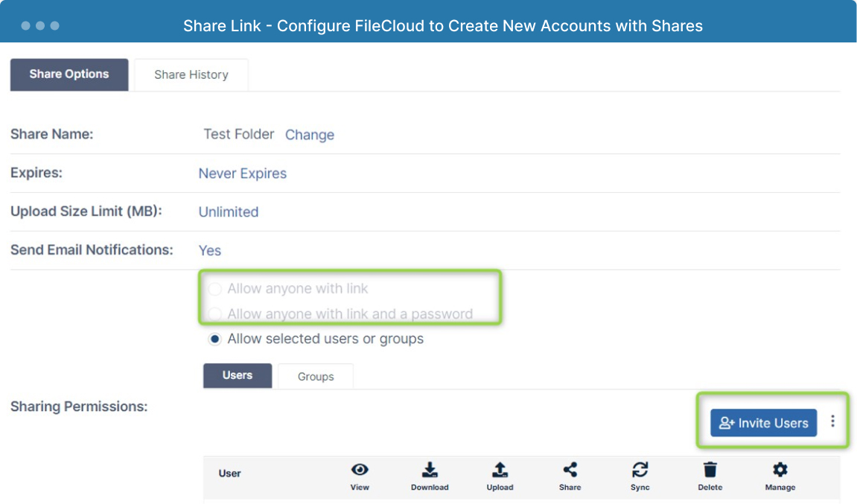Switch to the Groups tab
The image size is (857, 504).
[x=316, y=377]
